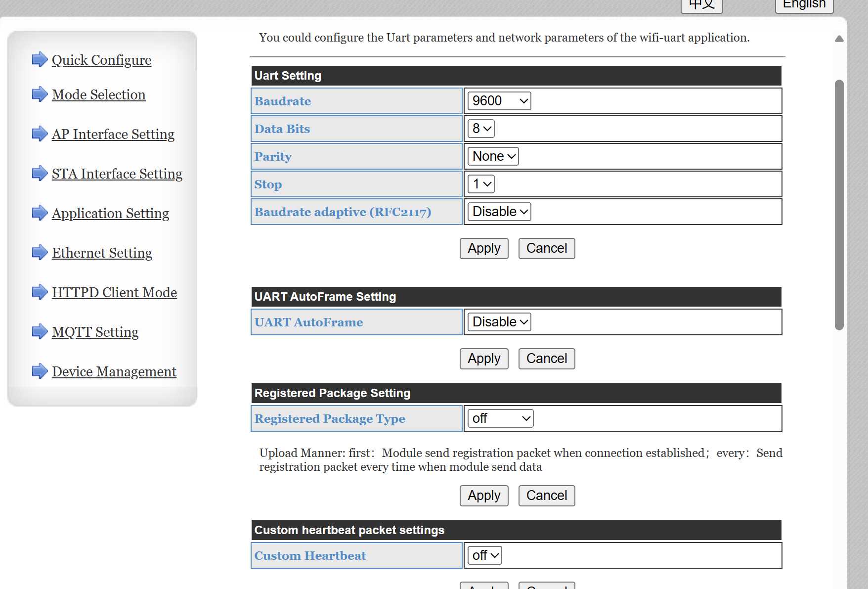The width and height of the screenshot is (868, 589).
Task: Expand the Custom Heartbeat off dropdown
Action: coord(485,555)
